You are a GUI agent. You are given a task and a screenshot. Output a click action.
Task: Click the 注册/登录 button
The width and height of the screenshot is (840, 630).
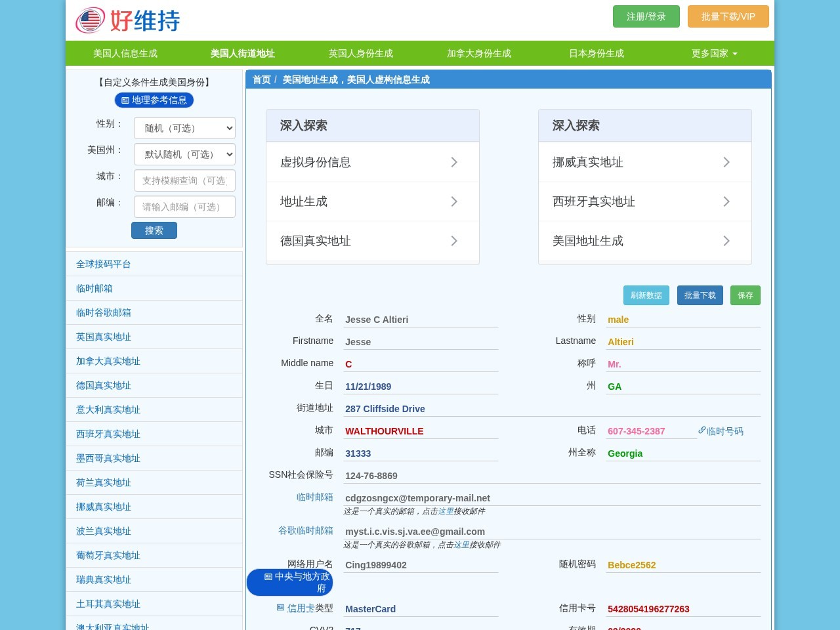point(646,16)
